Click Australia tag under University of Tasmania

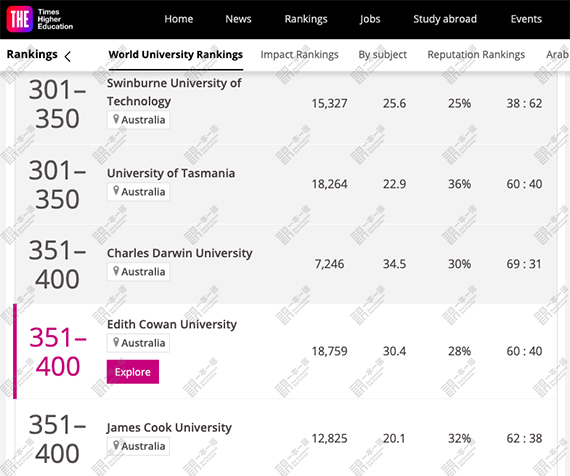[x=138, y=192]
